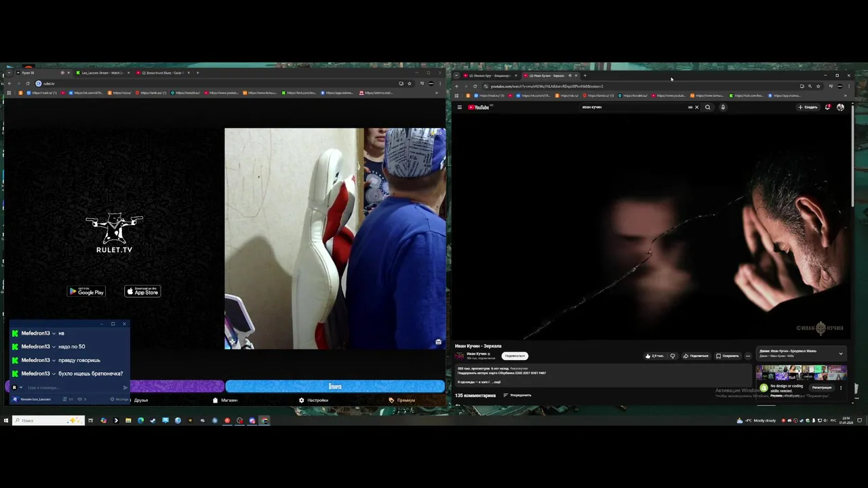This screenshot has height=488, width=868.
Task: Open the Магазин shop section
Action: tap(225, 400)
